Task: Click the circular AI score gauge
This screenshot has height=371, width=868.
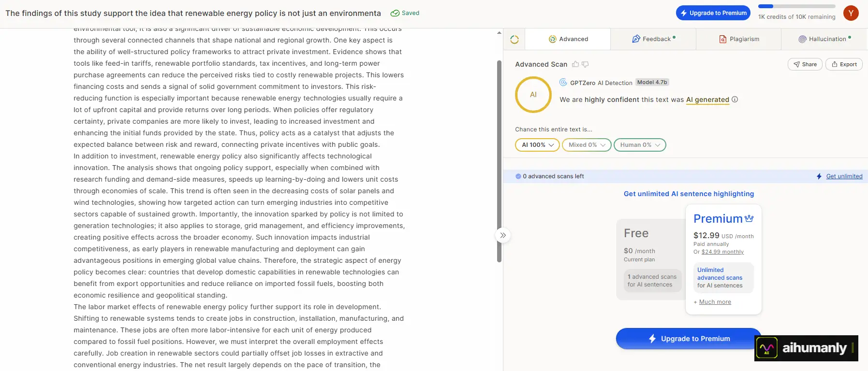Action: click(x=533, y=95)
